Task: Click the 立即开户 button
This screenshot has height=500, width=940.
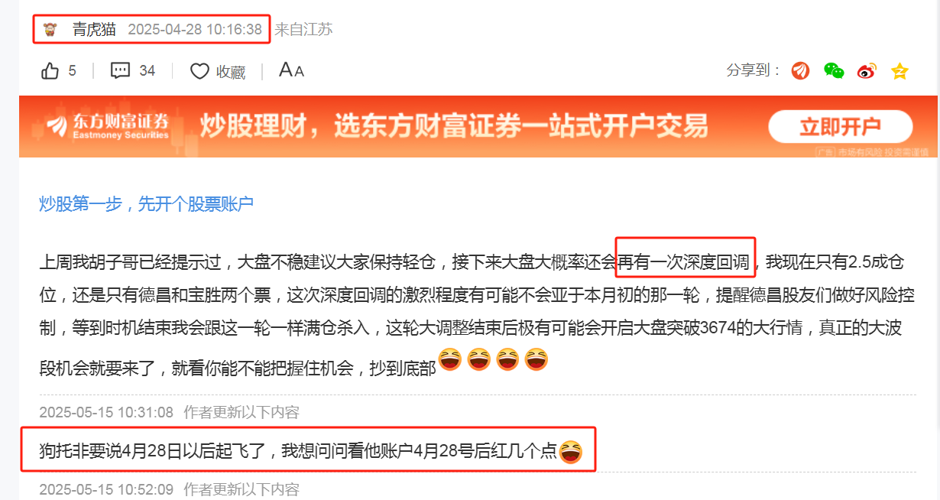Action: (x=840, y=126)
